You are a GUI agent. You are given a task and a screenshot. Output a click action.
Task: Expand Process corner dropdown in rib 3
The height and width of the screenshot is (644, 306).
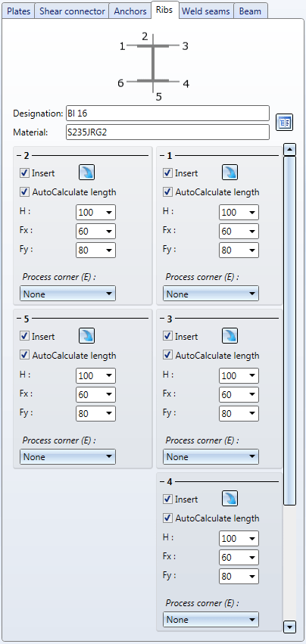[x=211, y=457]
